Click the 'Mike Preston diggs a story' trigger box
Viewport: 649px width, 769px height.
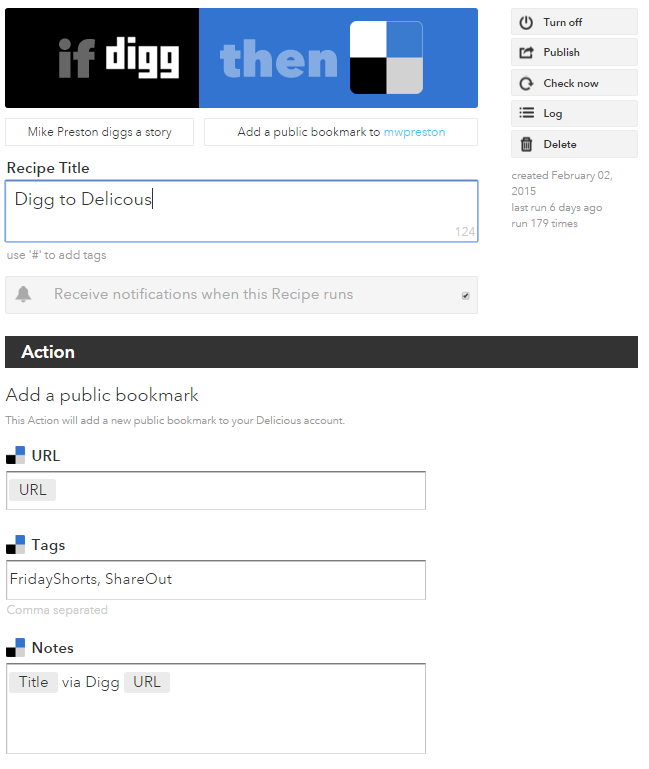100,132
